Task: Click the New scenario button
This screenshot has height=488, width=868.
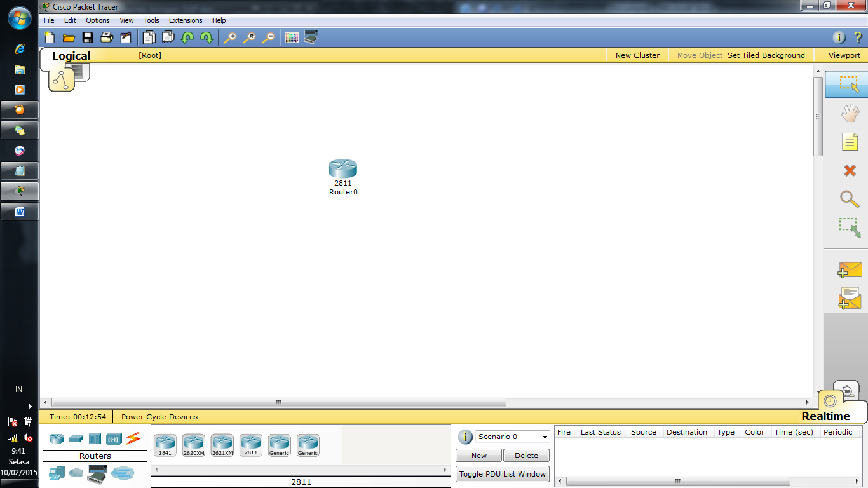Action: (479, 456)
